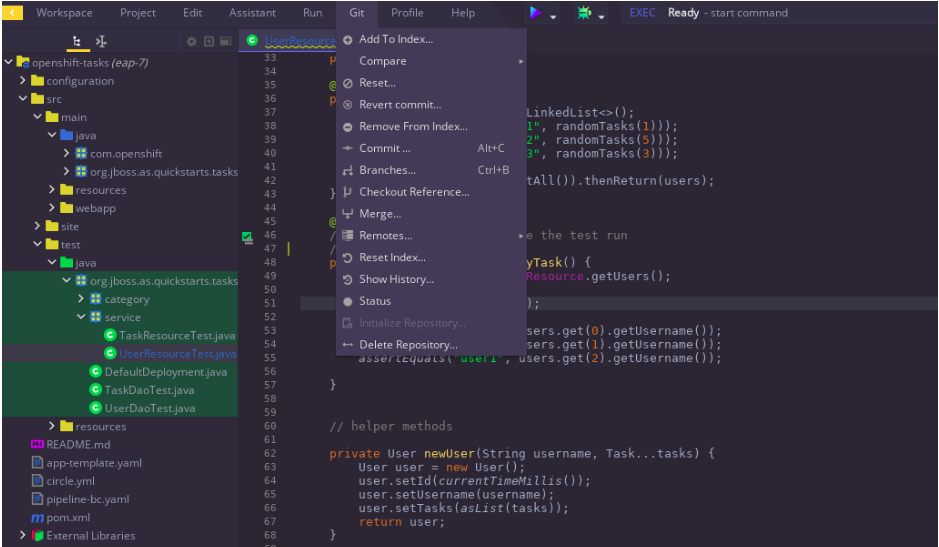This screenshot has height=547, width=939.
Task: Select UserDaoTest.java file
Action: (x=150, y=408)
